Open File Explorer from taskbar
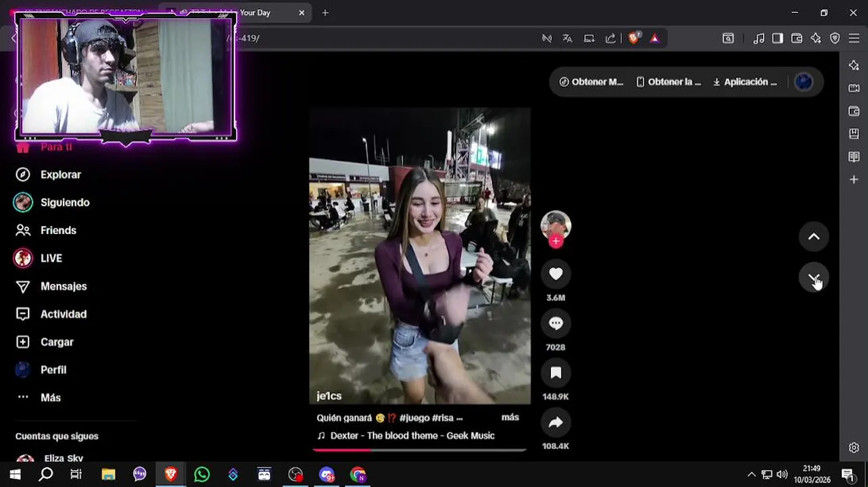This screenshot has height=487, width=868. point(108,475)
